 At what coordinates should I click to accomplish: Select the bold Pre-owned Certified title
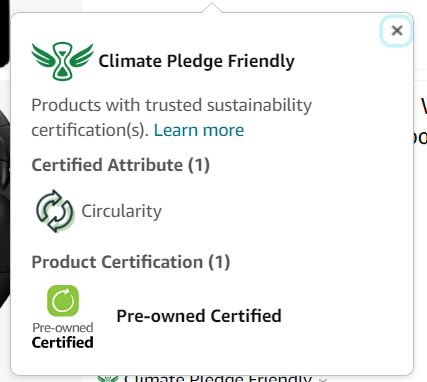pos(199,316)
